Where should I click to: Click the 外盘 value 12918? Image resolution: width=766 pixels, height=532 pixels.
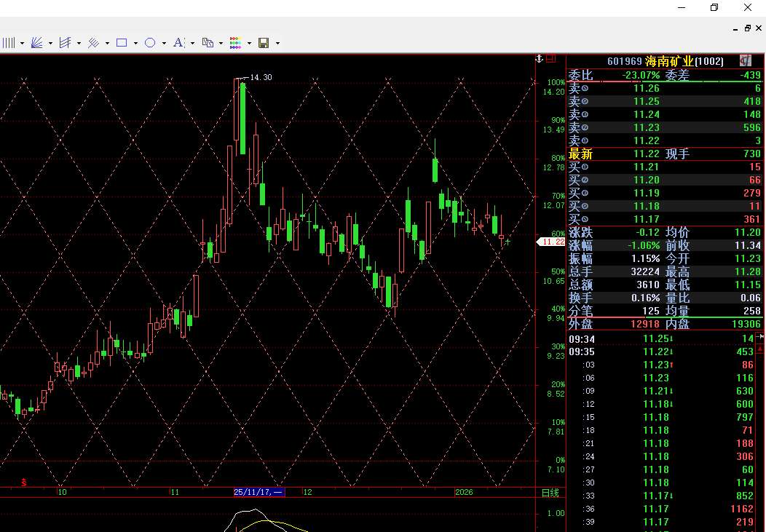(645, 324)
